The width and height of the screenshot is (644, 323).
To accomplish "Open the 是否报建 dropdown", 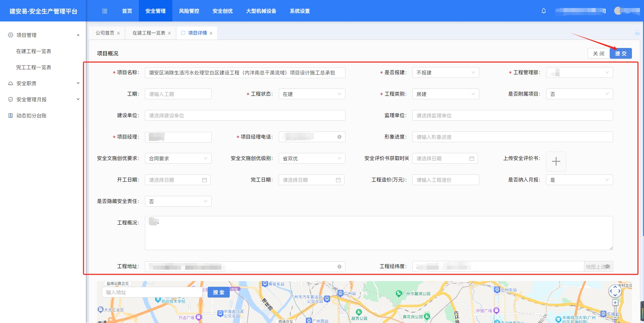I will pos(445,73).
